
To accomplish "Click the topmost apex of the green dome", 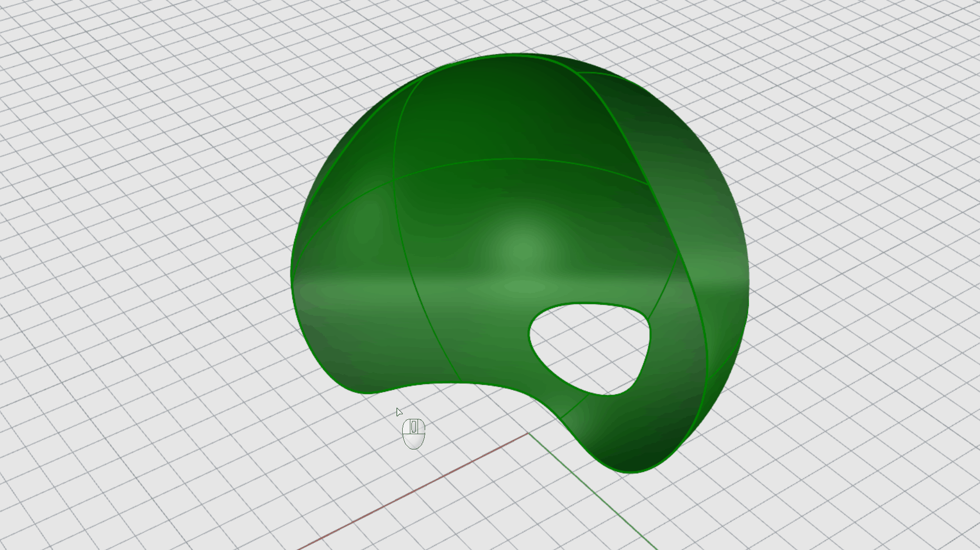I will click(516, 54).
